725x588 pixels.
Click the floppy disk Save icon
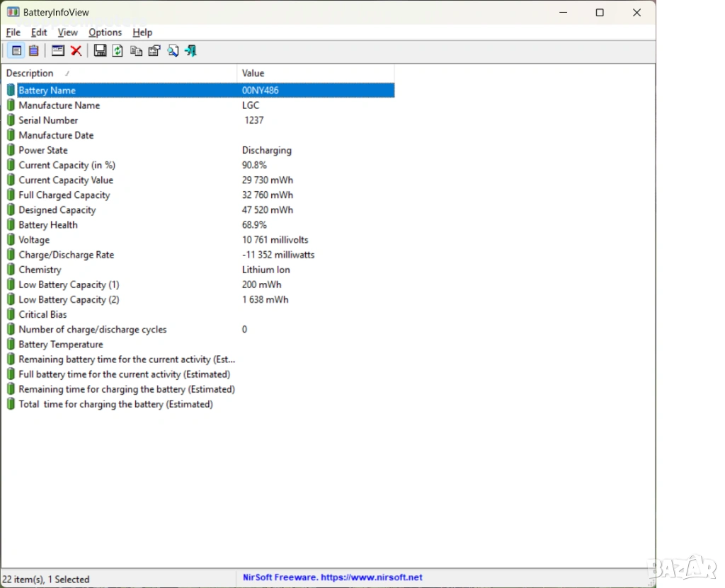click(x=100, y=50)
